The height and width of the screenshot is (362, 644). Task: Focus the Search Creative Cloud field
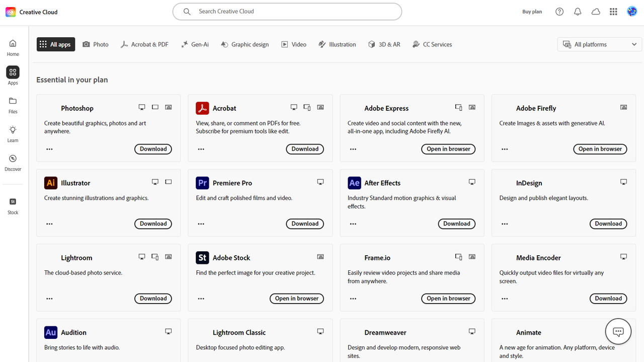[x=287, y=12]
